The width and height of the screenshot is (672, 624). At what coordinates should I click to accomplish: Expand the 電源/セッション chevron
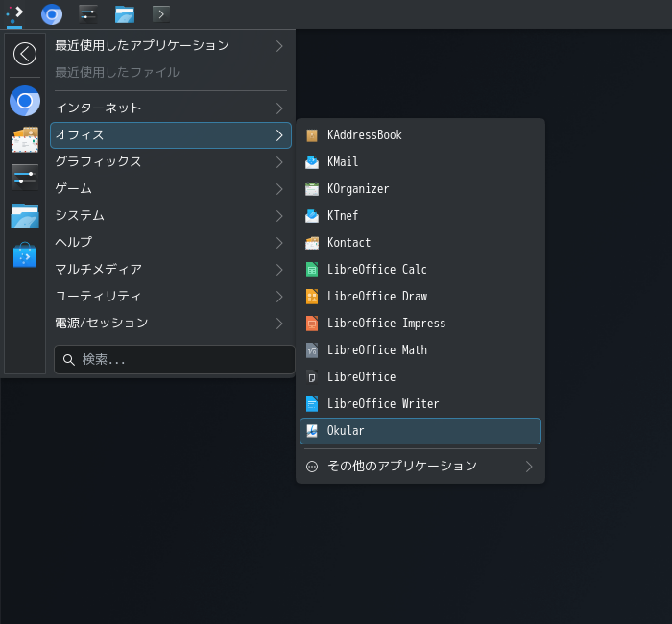coord(279,324)
